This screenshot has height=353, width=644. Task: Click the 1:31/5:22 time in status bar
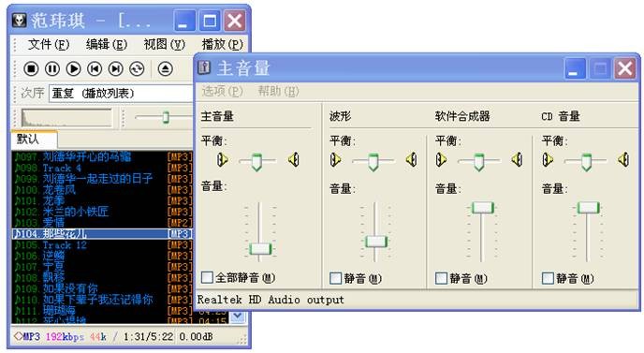(148, 336)
